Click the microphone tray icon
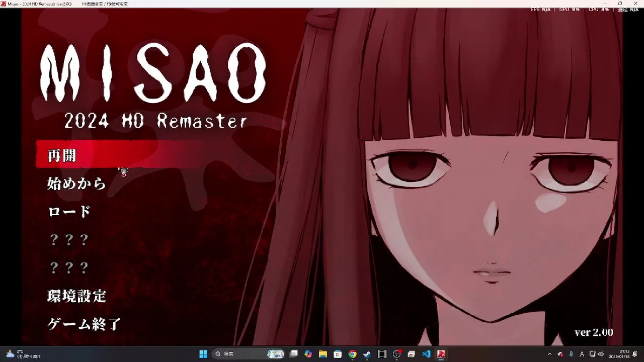The width and height of the screenshot is (644, 362). (x=571, y=354)
